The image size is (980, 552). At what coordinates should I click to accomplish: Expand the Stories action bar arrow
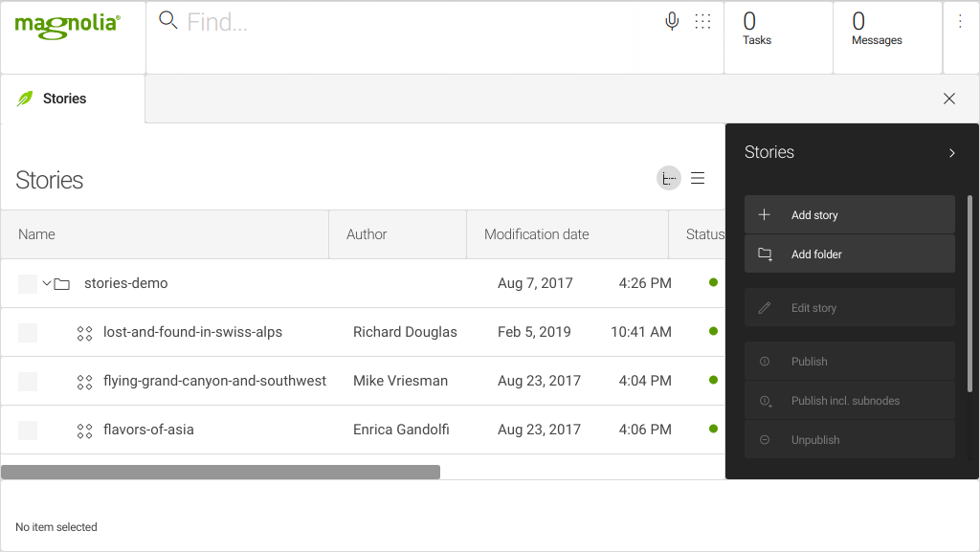click(x=951, y=152)
